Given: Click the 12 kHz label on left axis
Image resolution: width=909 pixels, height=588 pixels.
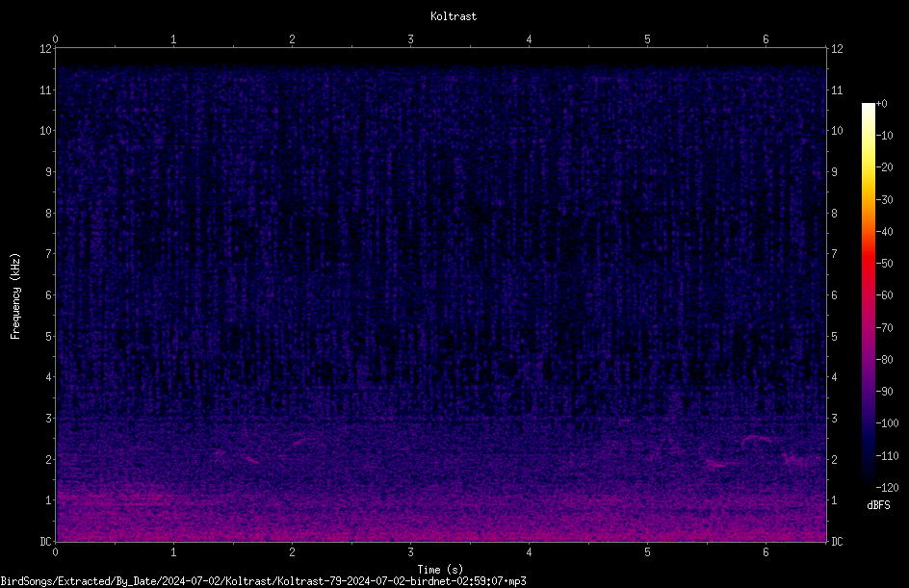Looking at the screenshot, I should 45,49.
